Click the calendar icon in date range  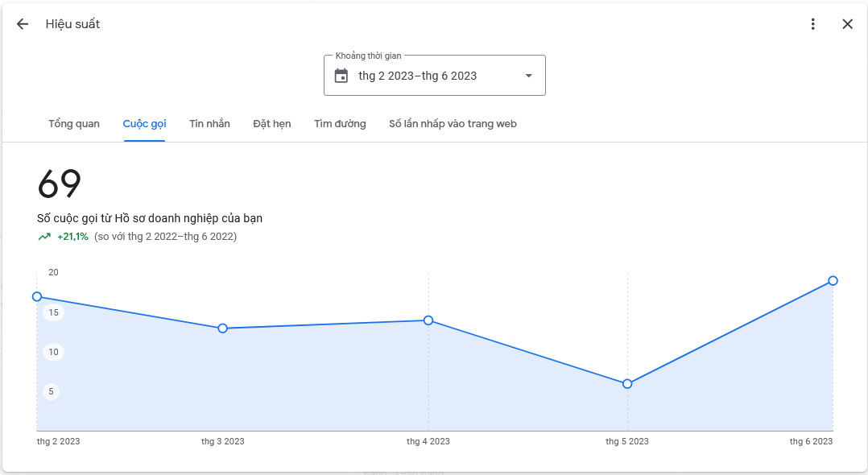point(341,76)
